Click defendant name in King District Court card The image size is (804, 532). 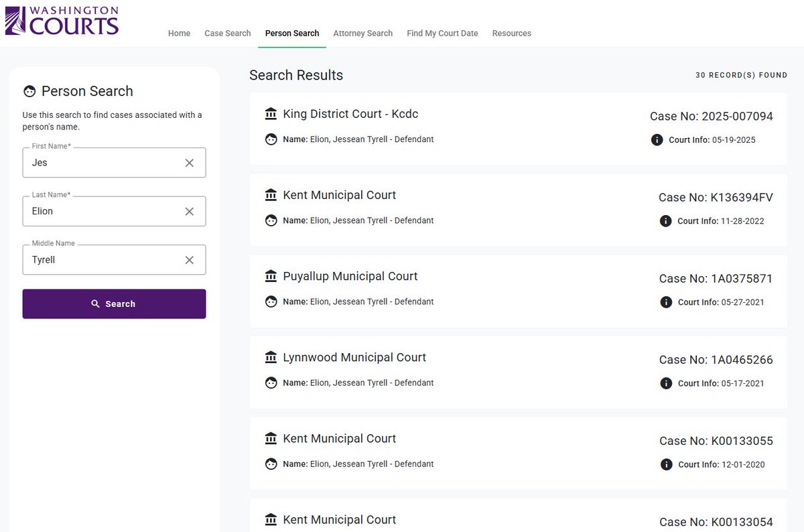click(x=372, y=139)
